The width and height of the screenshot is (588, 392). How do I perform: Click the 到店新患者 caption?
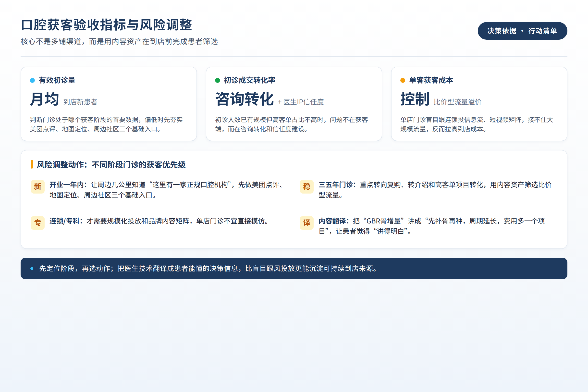80,102
